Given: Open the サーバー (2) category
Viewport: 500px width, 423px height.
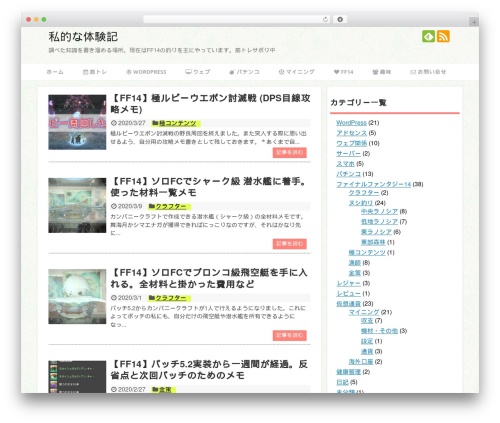Looking at the screenshot, I should click(348, 154).
